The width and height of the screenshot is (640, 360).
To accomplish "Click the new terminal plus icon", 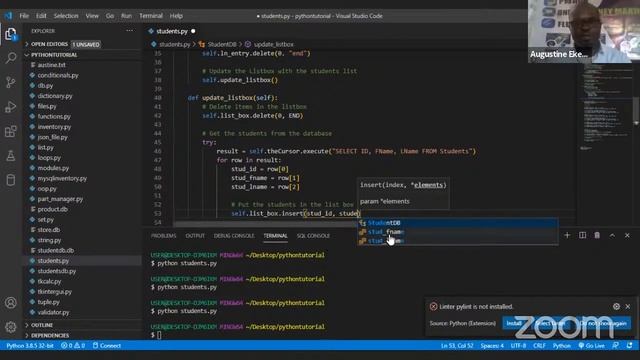I will 567,235.
